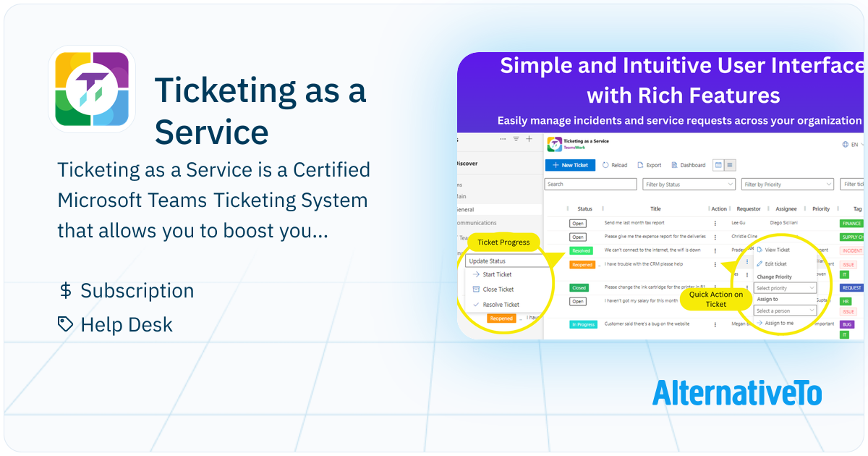
Task: Click the INCIDENT tag
Action: tap(851, 250)
